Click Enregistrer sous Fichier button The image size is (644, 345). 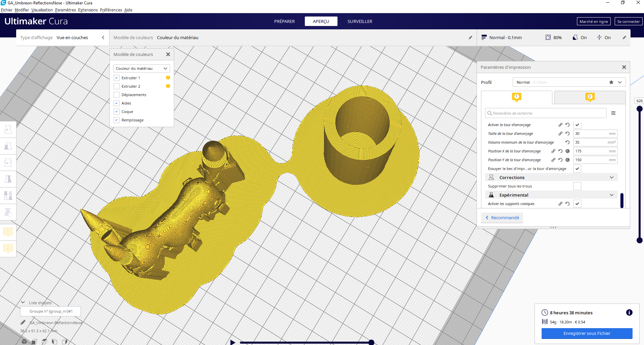coord(587,333)
